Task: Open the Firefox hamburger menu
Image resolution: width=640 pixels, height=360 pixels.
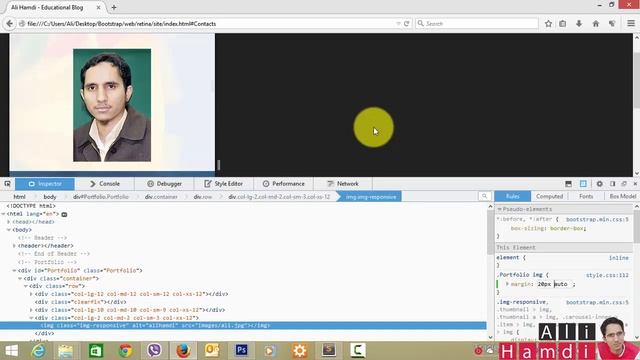Action: coord(631,24)
